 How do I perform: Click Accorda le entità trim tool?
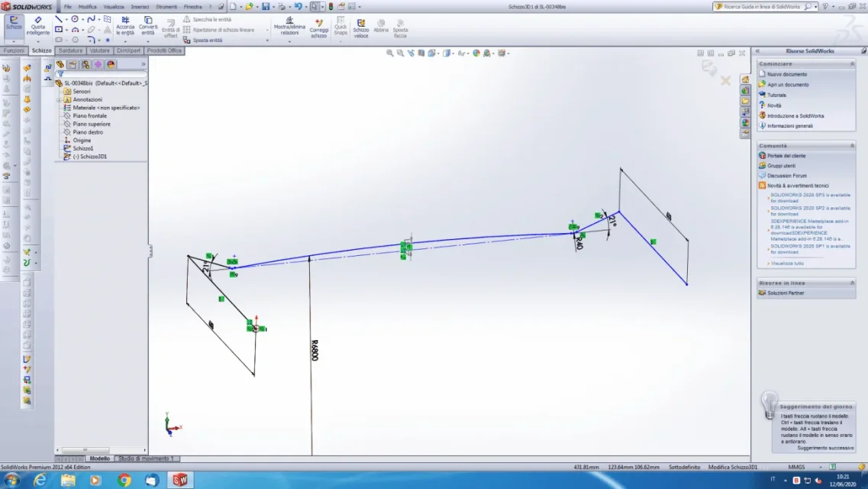[x=125, y=26]
